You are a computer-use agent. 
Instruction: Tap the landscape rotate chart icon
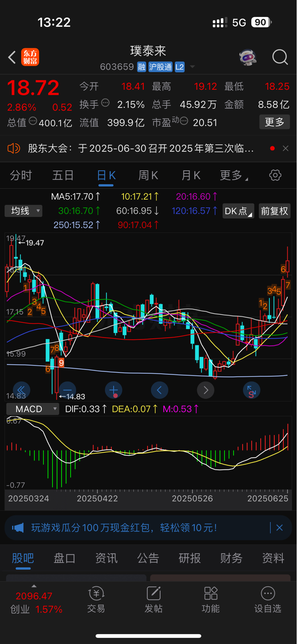pos(251,390)
